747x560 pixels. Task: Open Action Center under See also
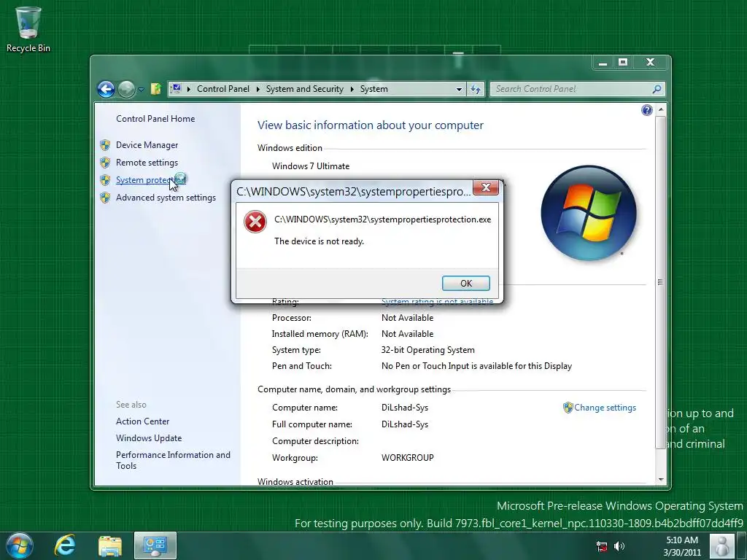[142, 421]
